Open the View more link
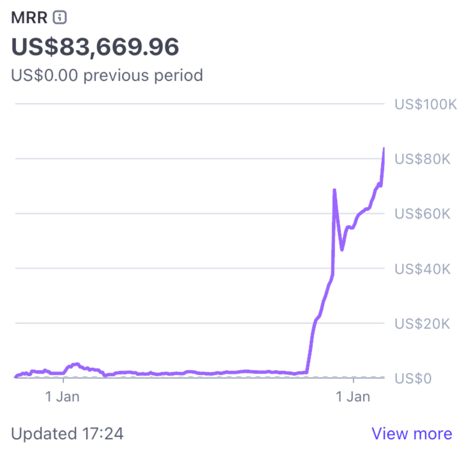 pos(412,433)
